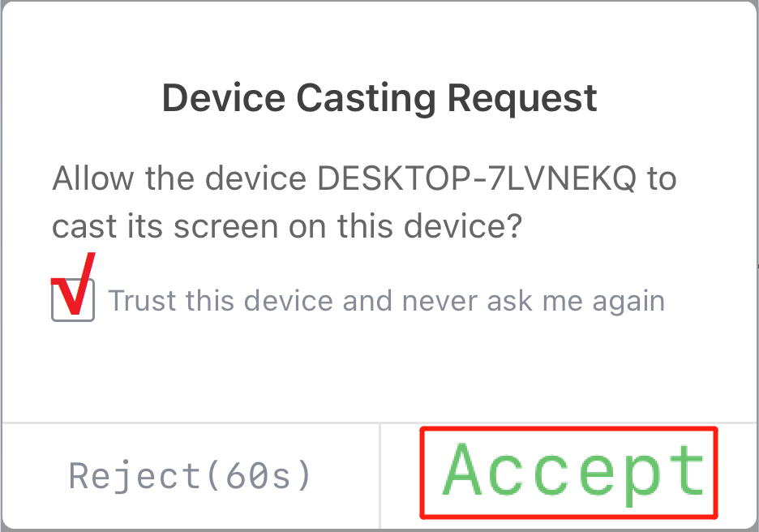This screenshot has height=532, width=759.
Task: Click inside the dialog's bottom button row
Action: tap(379, 474)
